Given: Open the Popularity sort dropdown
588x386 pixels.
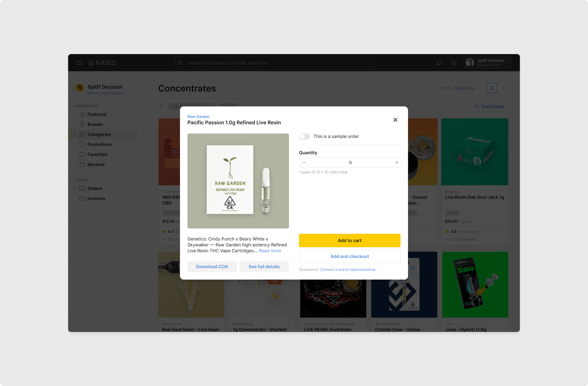Looking at the screenshot, I should [x=466, y=88].
